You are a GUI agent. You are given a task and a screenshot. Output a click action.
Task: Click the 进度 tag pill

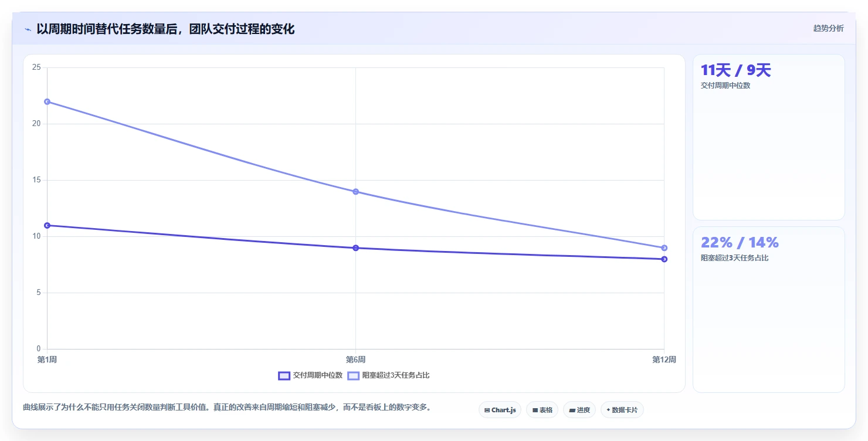pyautogui.click(x=579, y=410)
